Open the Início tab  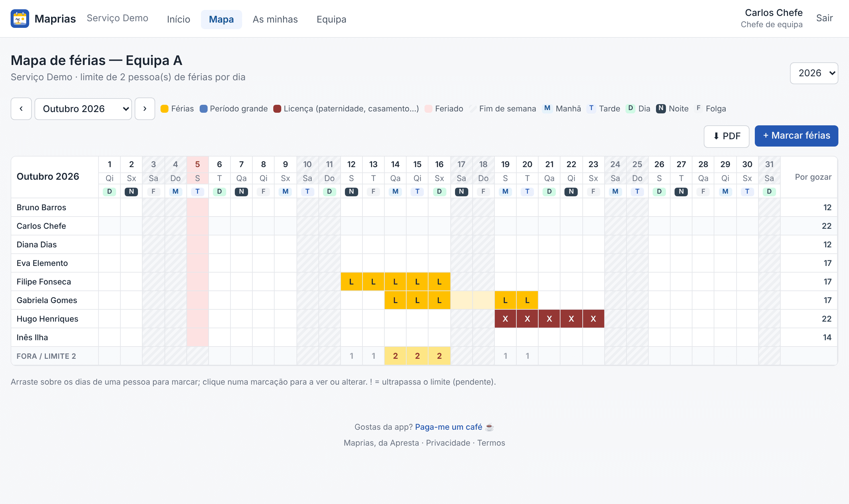click(178, 19)
